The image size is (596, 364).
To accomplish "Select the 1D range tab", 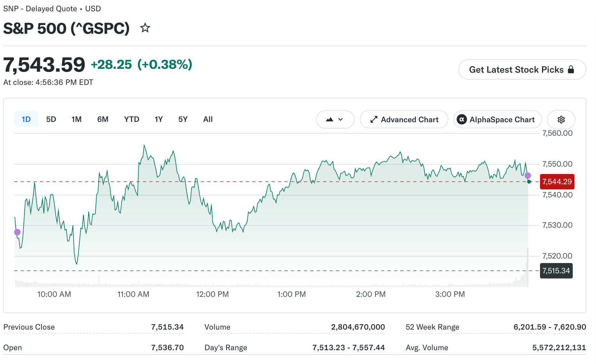I will point(26,119).
